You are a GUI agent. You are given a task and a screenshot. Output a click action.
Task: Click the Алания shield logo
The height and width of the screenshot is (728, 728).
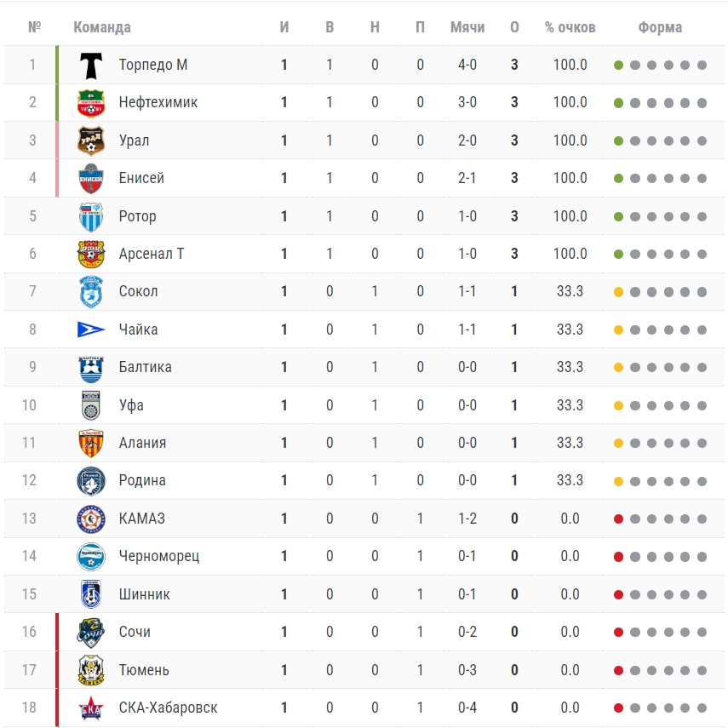[x=91, y=444]
